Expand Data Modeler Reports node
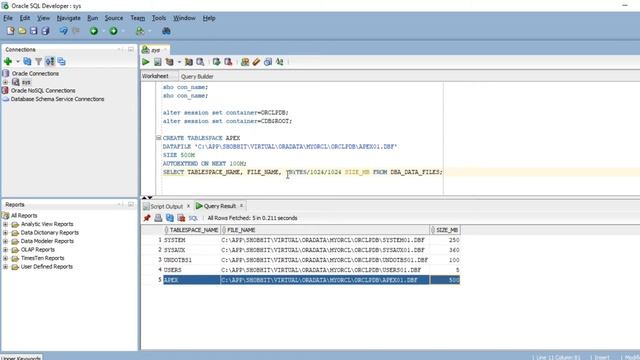640x360 pixels. tap(5, 241)
